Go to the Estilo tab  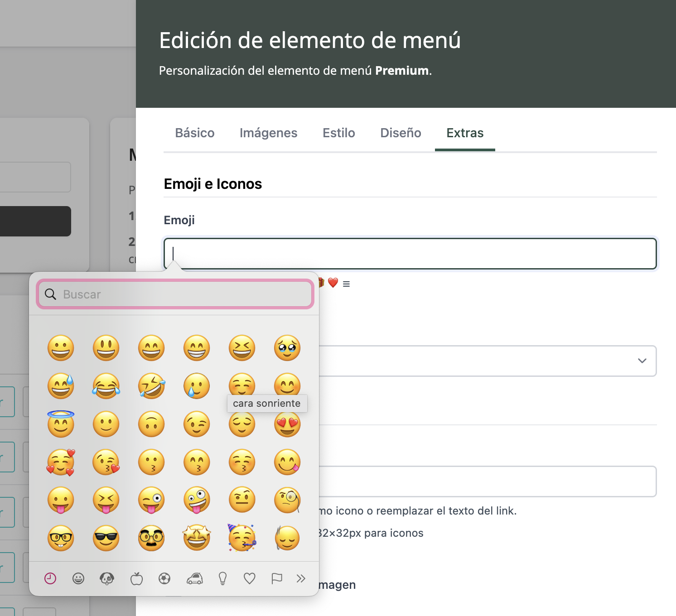coord(338,133)
